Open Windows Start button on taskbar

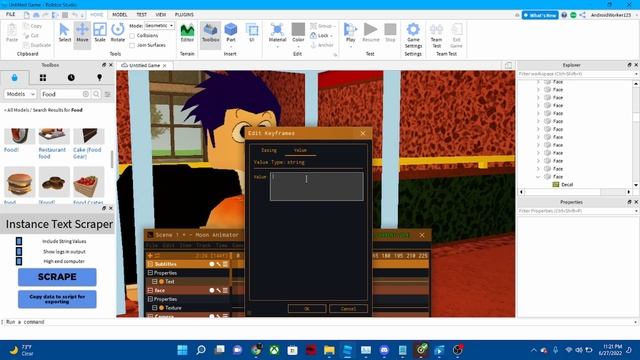[182, 350]
